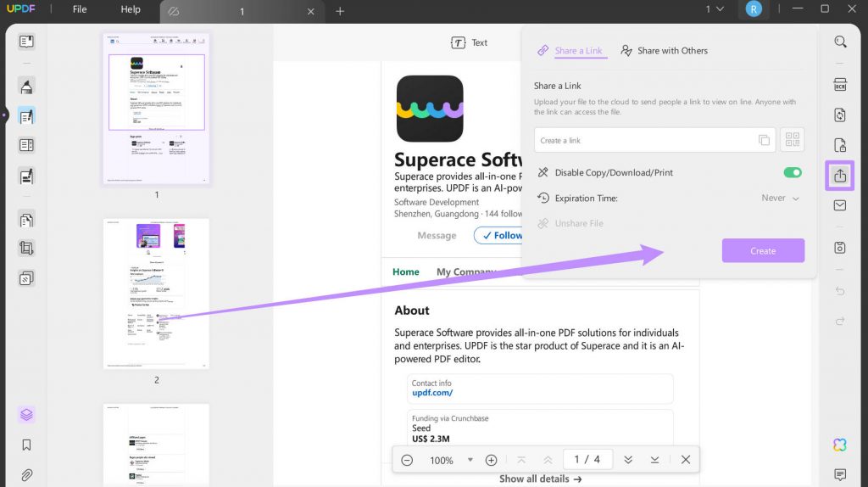Image resolution: width=868 pixels, height=487 pixels.
Task: Expand the window count dropdown in title bar
Action: pos(714,9)
